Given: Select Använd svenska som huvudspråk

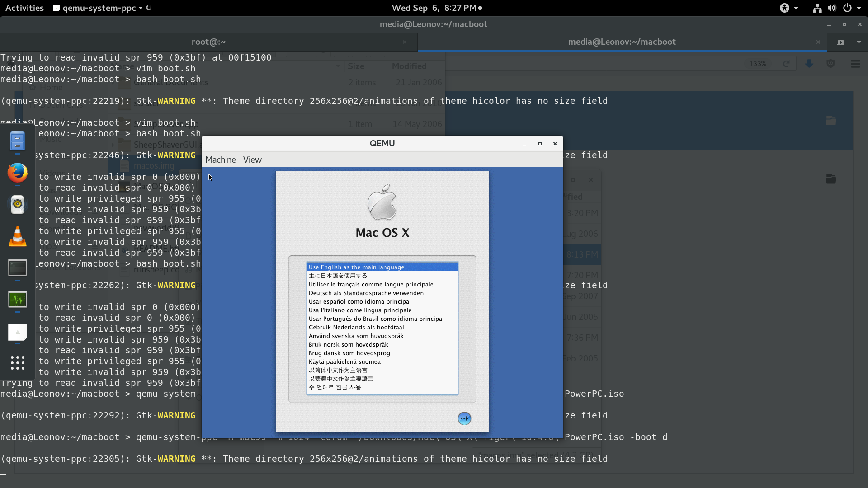Looking at the screenshot, I should pyautogui.click(x=382, y=336).
